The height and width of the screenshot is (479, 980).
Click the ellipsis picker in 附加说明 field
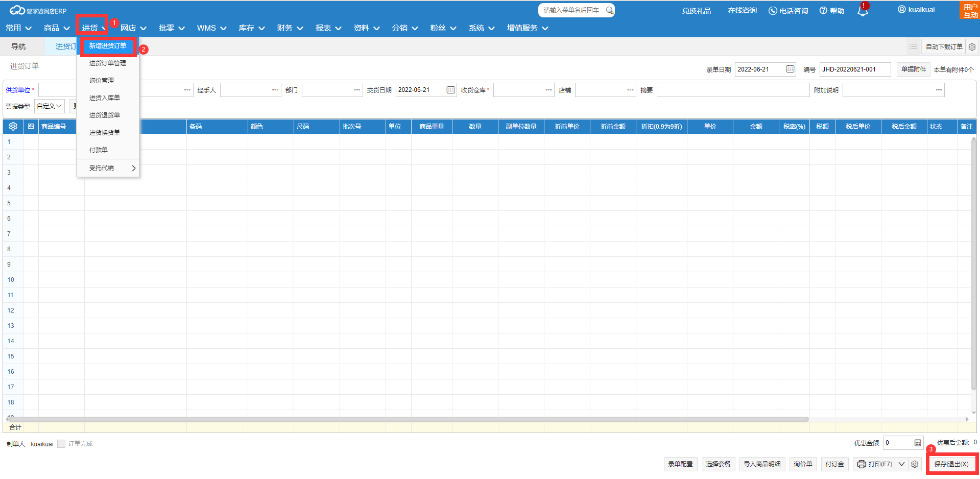tap(939, 90)
